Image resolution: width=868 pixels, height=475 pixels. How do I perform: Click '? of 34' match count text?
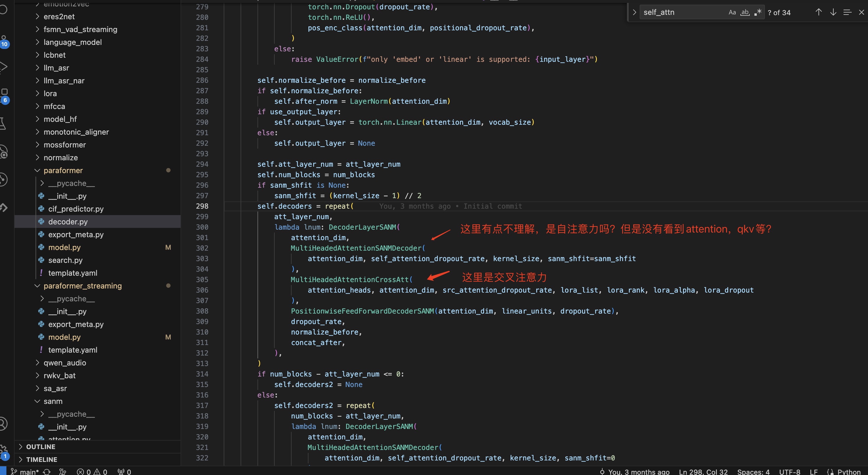coord(779,13)
